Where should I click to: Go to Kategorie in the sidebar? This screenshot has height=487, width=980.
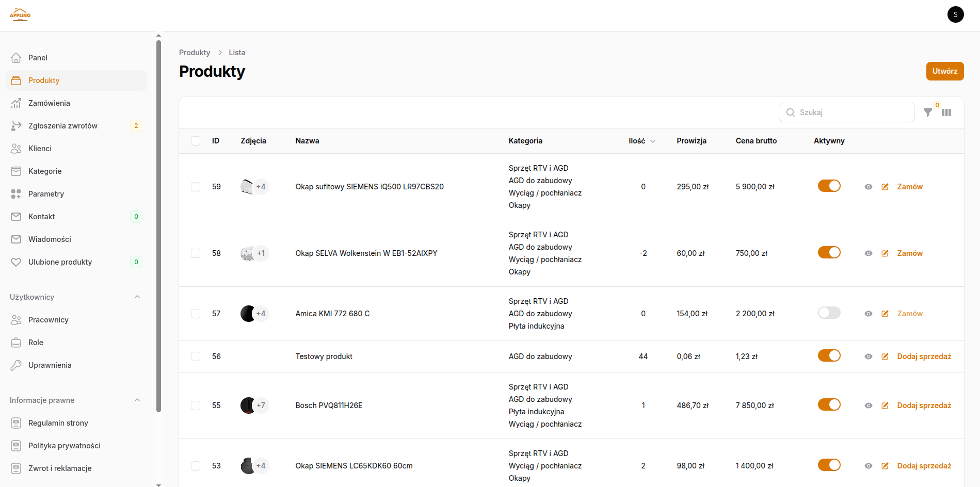coord(45,171)
